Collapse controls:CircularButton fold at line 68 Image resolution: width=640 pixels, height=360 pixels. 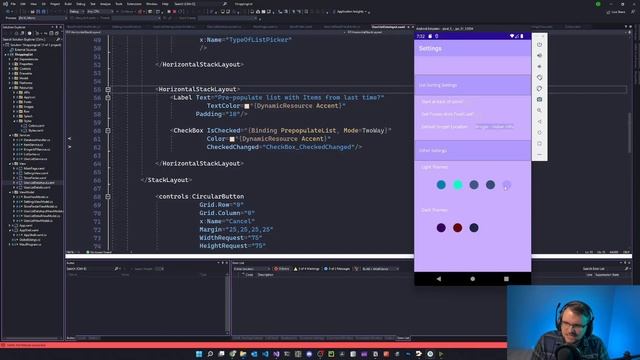point(108,196)
